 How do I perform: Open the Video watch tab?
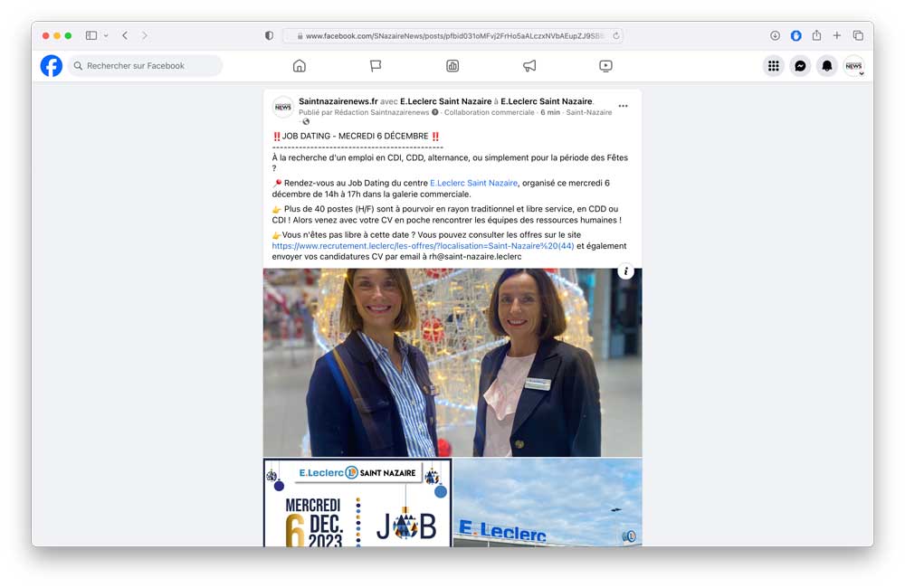605,66
